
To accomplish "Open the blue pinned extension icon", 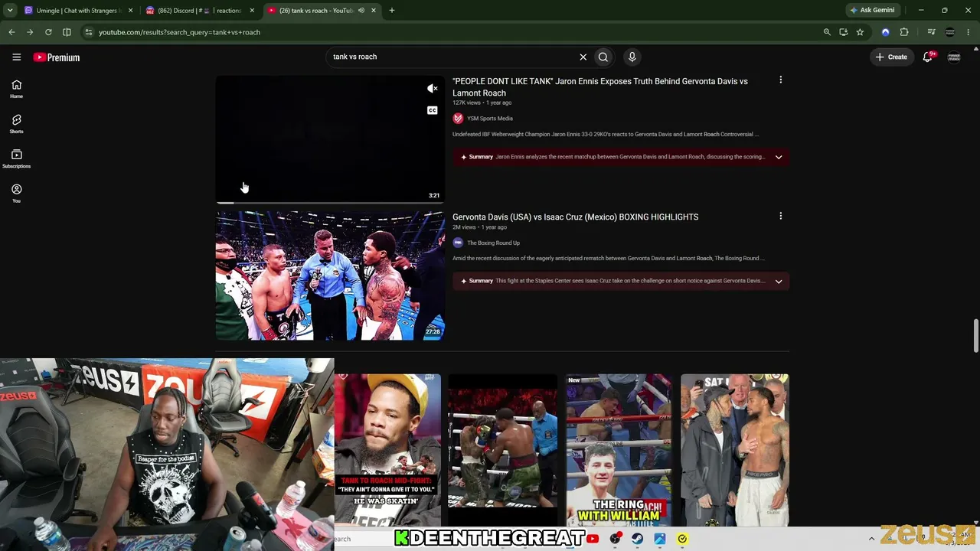I will tap(886, 32).
